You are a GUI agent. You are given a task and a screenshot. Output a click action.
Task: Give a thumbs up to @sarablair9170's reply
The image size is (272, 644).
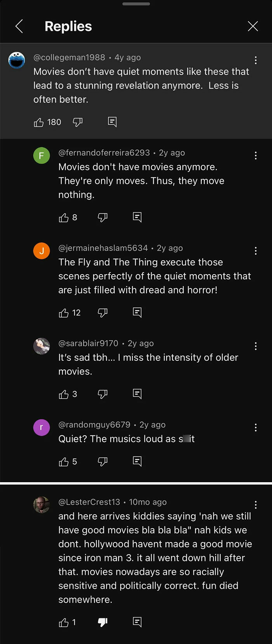63,394
